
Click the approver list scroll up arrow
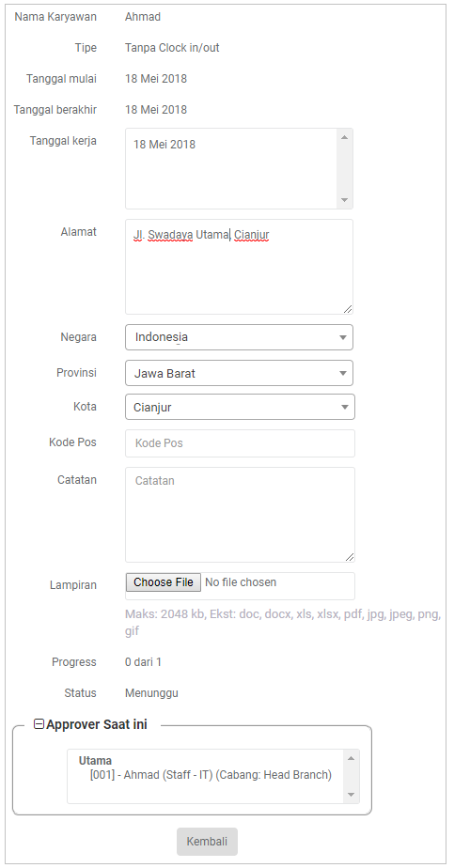(x=351, y=758)
